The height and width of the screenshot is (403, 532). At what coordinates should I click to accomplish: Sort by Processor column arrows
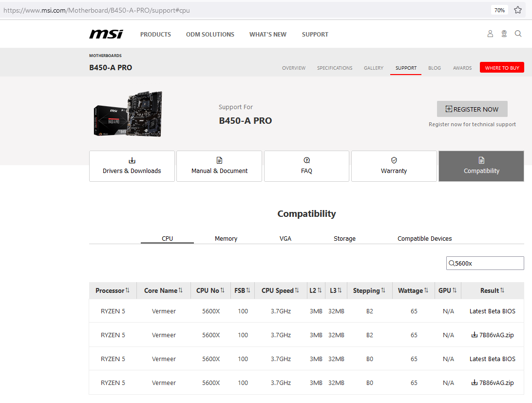[x=128, y=290]
